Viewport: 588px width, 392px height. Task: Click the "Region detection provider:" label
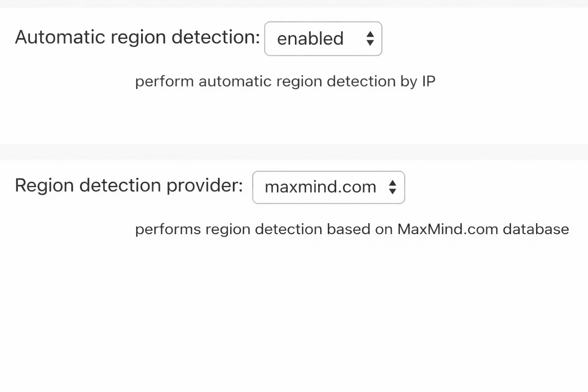129,186
